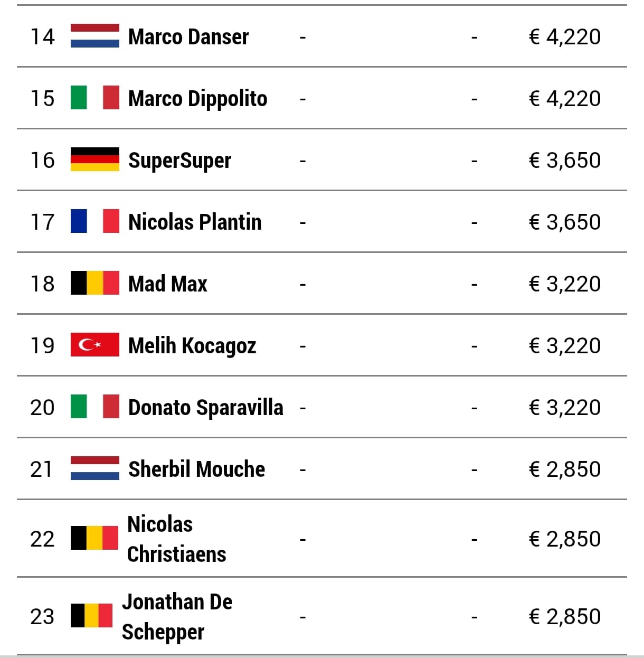Click the Italian flag next to Marco Dippolito
Viewport: 644px width, 658px height.
pos(94,98)
